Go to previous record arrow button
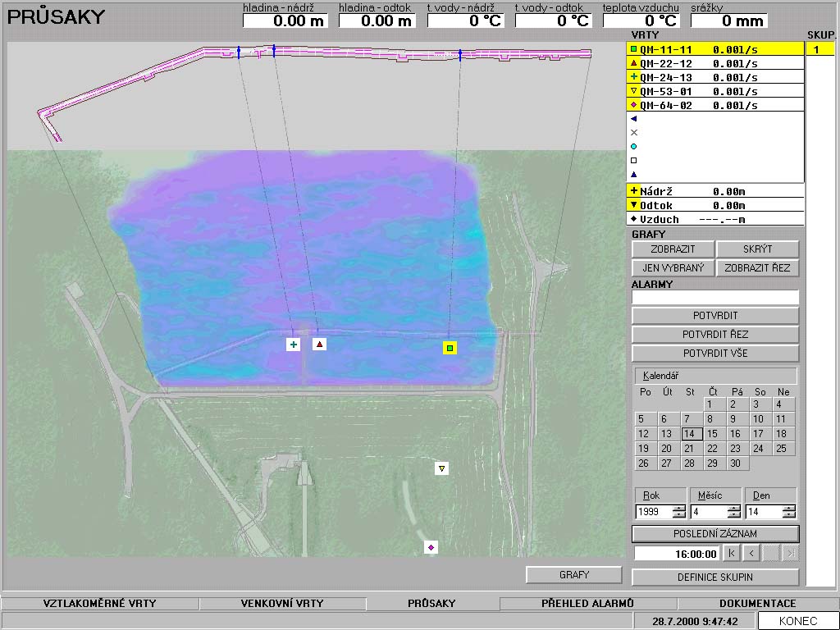This screenshot has height=630, width=840. coord(751,554)
